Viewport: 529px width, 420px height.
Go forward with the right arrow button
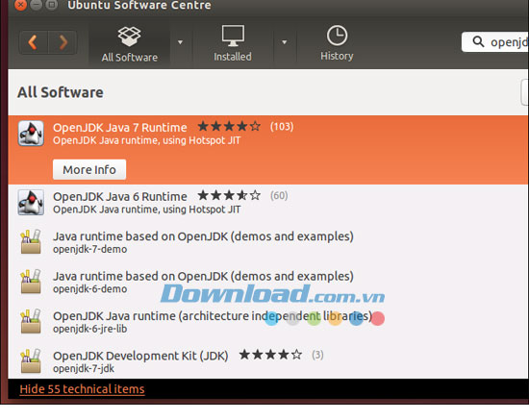[63, 42]
